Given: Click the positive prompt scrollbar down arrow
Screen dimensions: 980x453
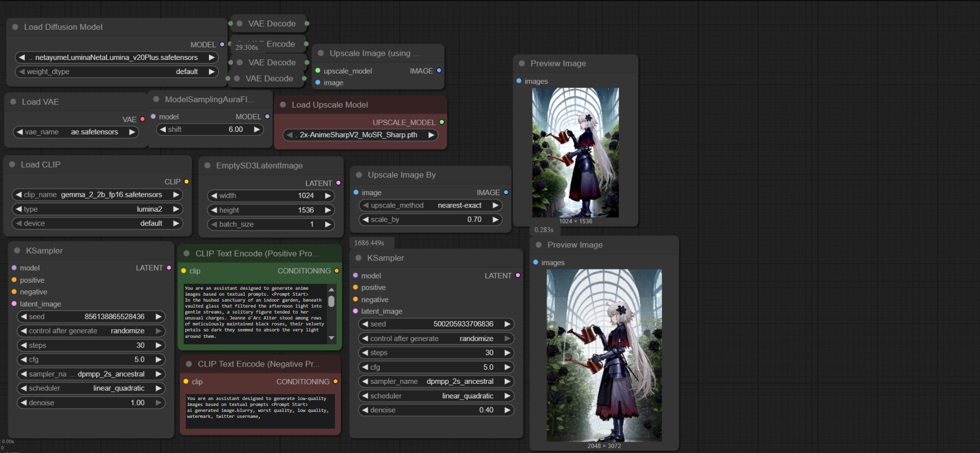Looking at the screenshot, I should (x=331, y=338).
